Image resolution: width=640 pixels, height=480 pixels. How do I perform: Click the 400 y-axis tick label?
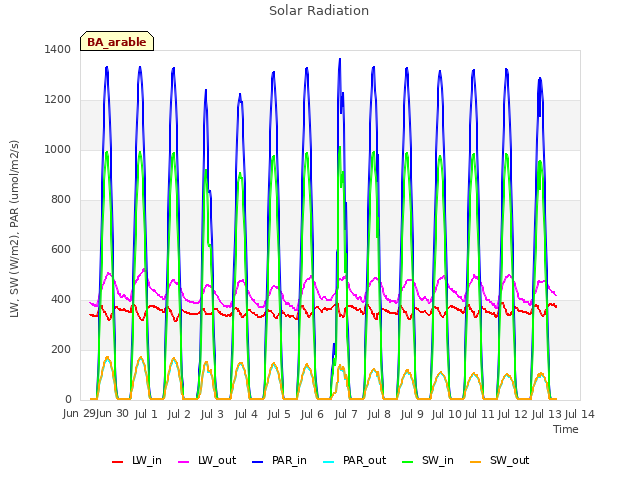point(61,300)
